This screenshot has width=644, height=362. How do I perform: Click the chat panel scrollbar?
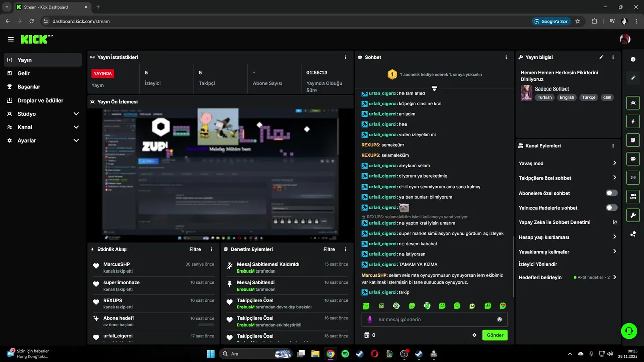[x=513, y=266]
